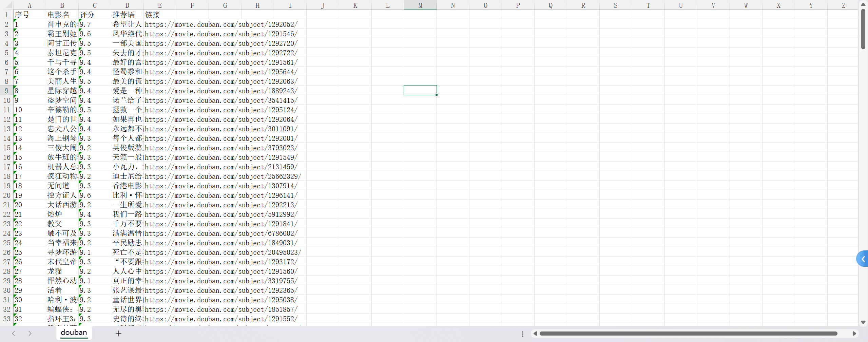
Task: Click the 电影名 header cell
Action: [x=62, y=15]
